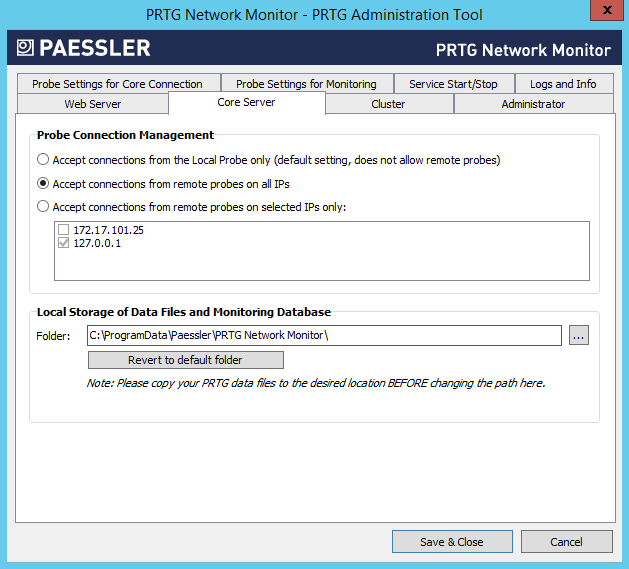Switch to the Cluster tab
Image resolution: width=629 pixels, height=569 pixels.
point(388,104)
